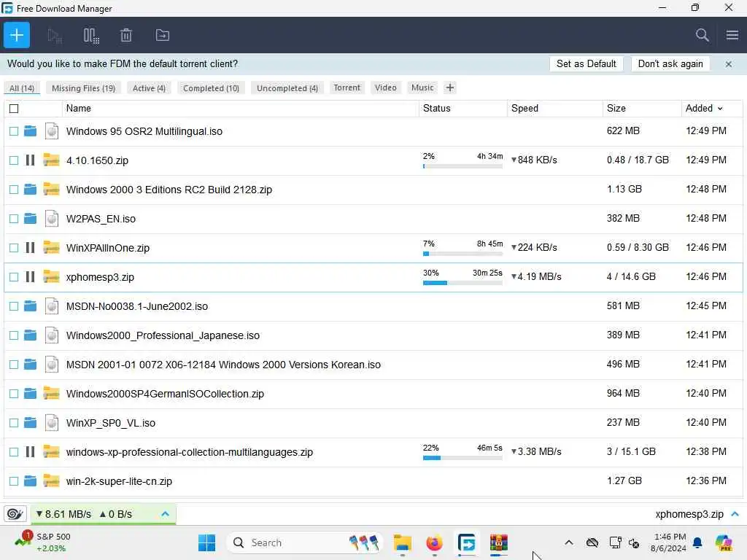Check the Windows 95 OSR2 Multilingual.iso checkbox

pos(14,131)
